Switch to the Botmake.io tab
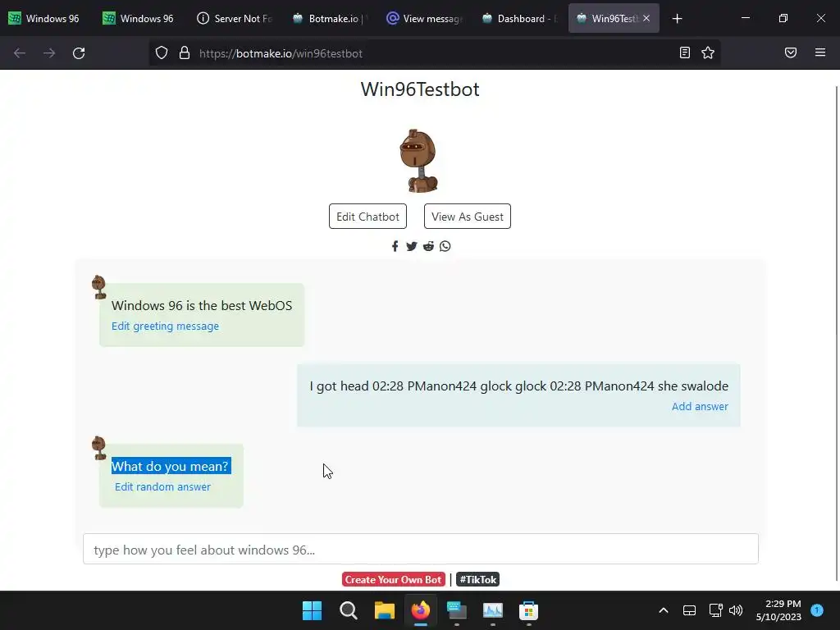Screen dimensions: 840x630 pyautogui.click(x=329, y=18)
